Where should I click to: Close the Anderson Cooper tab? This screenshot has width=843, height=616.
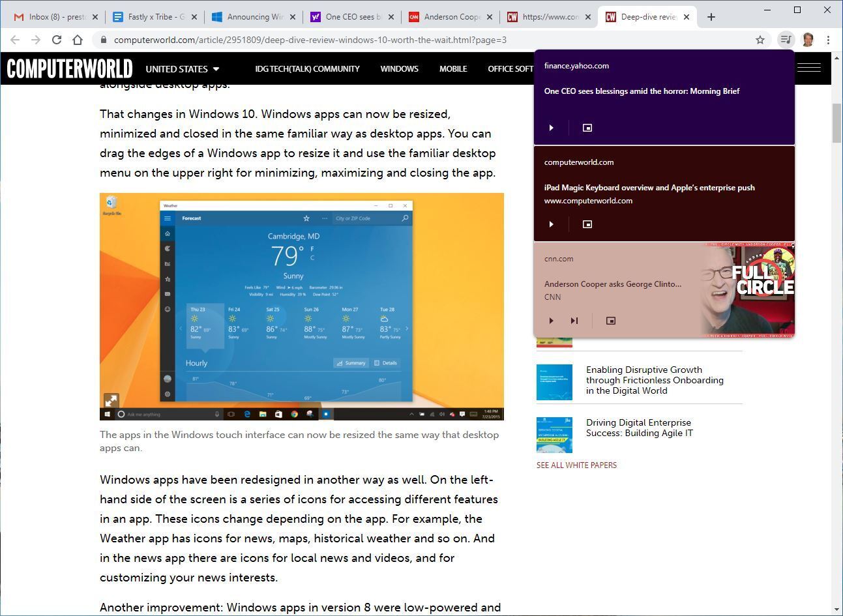point(490,17)
